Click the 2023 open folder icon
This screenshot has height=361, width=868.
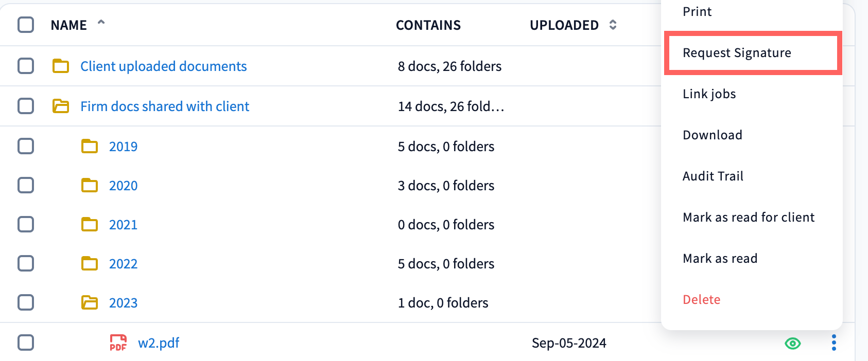[90, 302]
